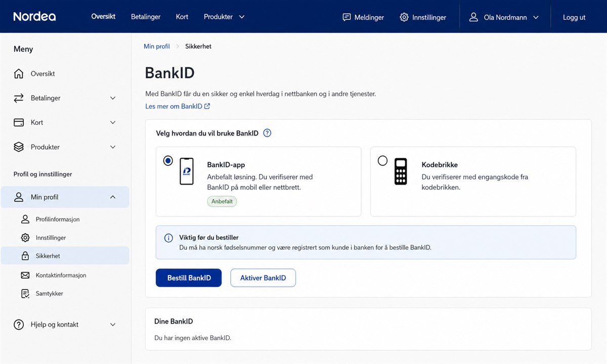607x364 pixels.
Task: Go to Oversikt in top navigation
Action: tap(103, 17)
